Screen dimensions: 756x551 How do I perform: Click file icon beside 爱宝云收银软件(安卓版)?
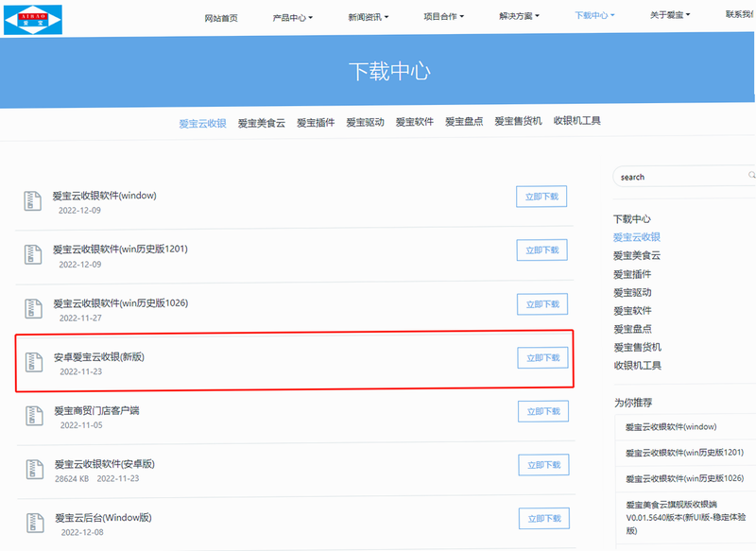(x=35, y=469)
